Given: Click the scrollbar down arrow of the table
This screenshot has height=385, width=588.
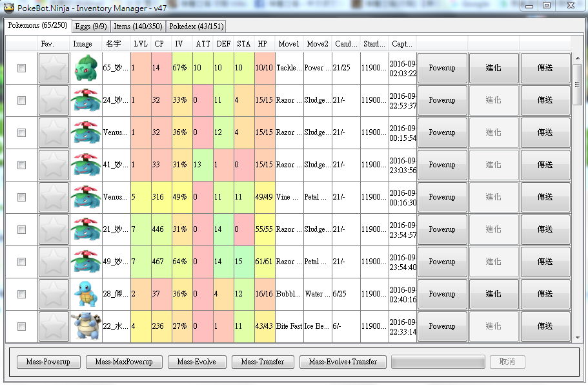Looking at the screenshot, I should click(578, 337).
